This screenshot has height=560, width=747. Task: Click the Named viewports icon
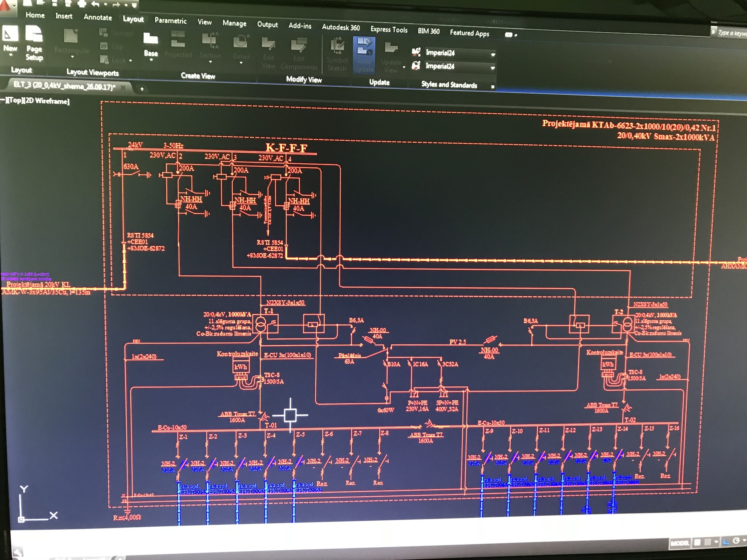(x=103, y=33)
